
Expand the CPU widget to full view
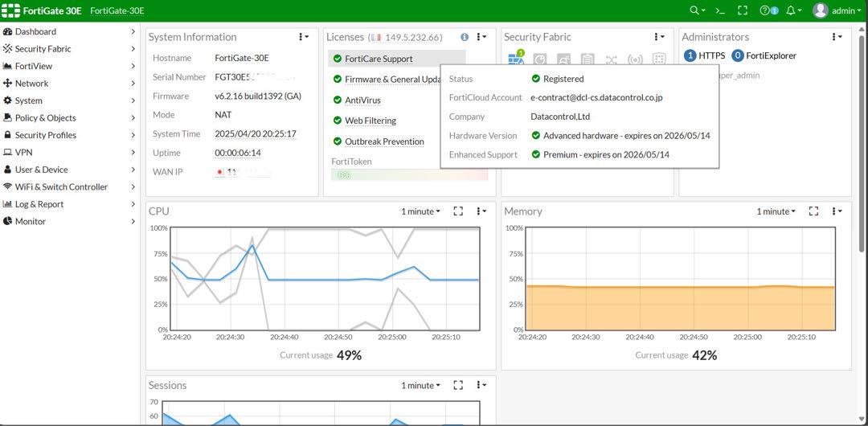(458, 211)
